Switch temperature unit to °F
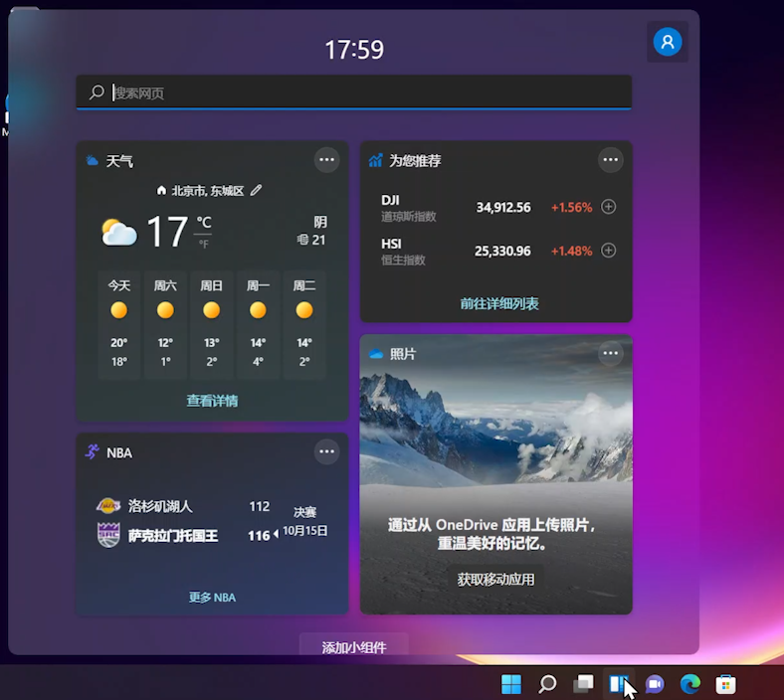Image resolution: width=784 pixels, height=700 pixels. click(204, 244)
